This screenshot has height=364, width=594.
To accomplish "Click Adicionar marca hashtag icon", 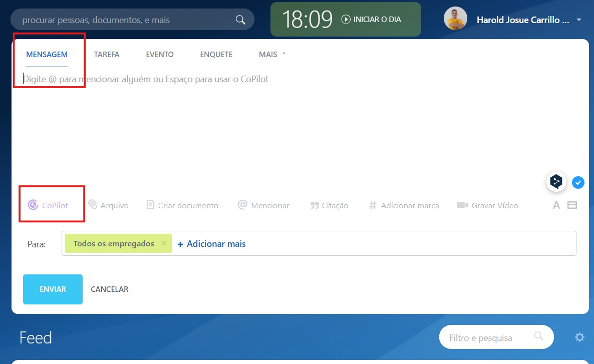I will [373, 205].
